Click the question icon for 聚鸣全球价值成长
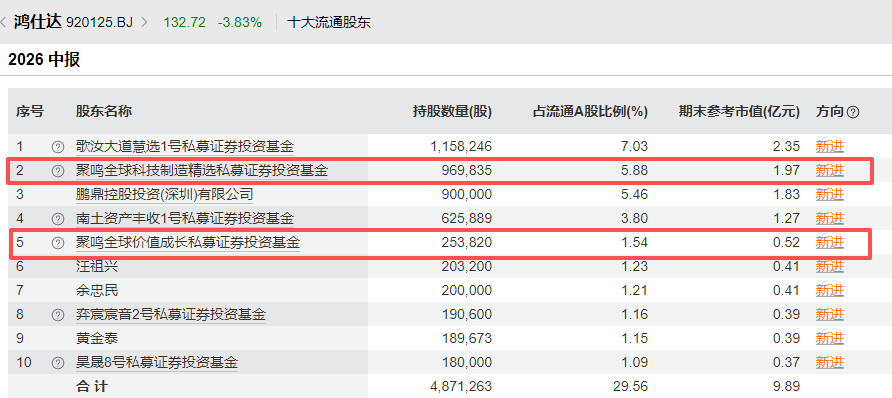892x398 pixels. coord(57,243)
